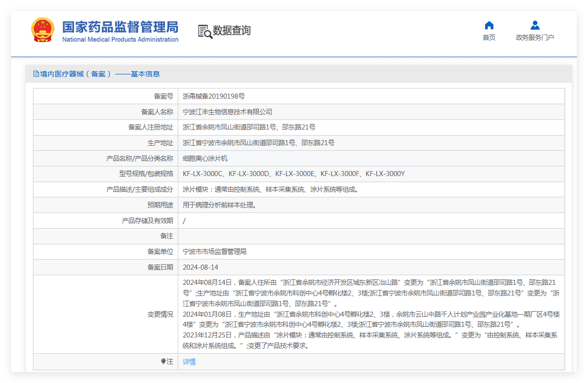Open the 首页 navigation label

click(x=489, y=37)
